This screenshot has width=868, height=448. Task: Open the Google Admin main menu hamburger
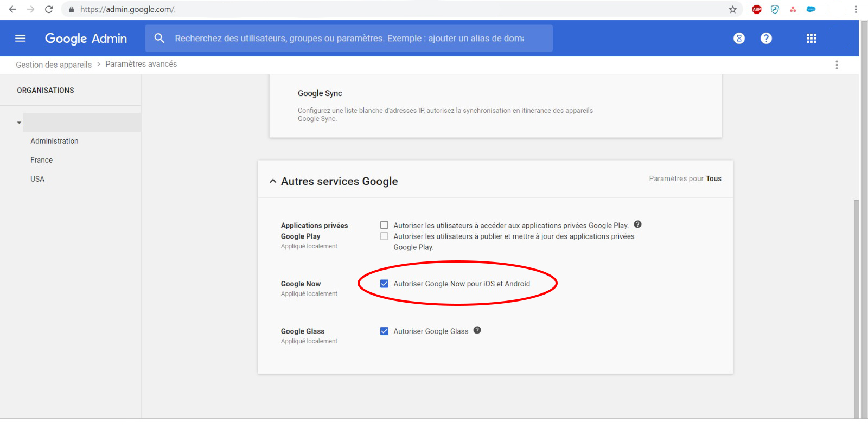pyautogui.click(x=20, y=39)
